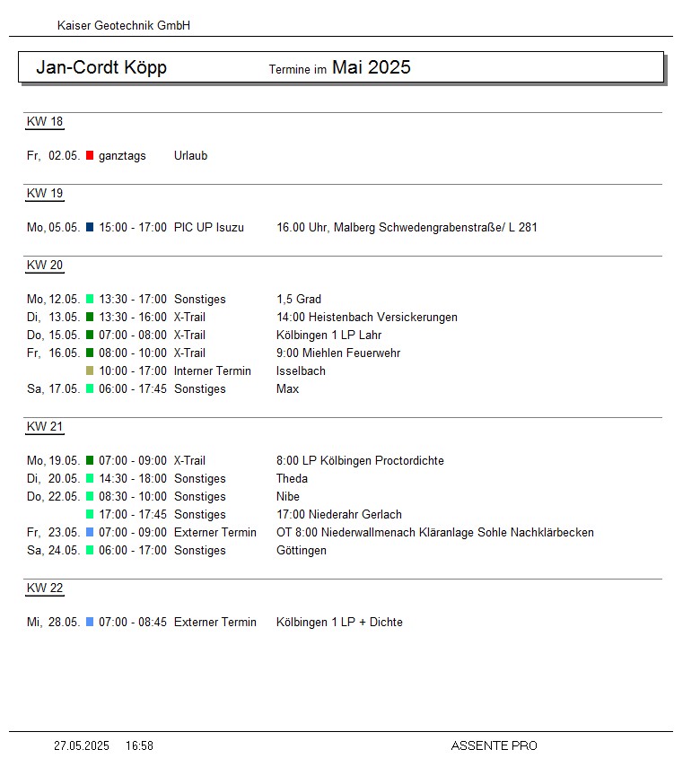This screenshot has height=767, width=700.
Task: Click the dark blue square for PIC UP Isuzu
Action: (90, 227)
